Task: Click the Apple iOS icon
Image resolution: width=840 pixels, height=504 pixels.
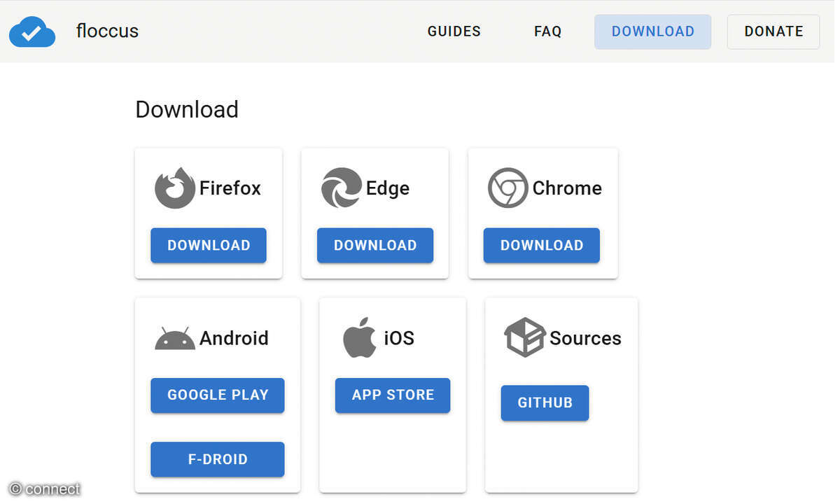Action: click(x=358, y=337)
